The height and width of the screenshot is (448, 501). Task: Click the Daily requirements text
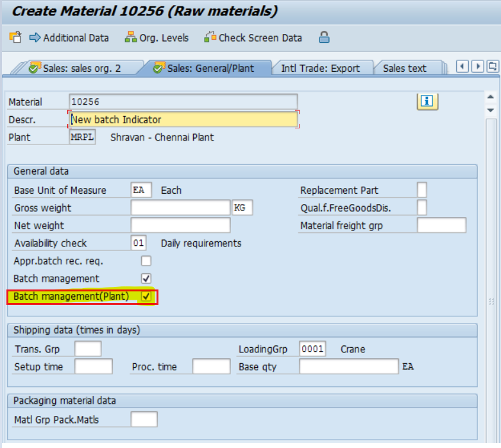coord(201,243)
